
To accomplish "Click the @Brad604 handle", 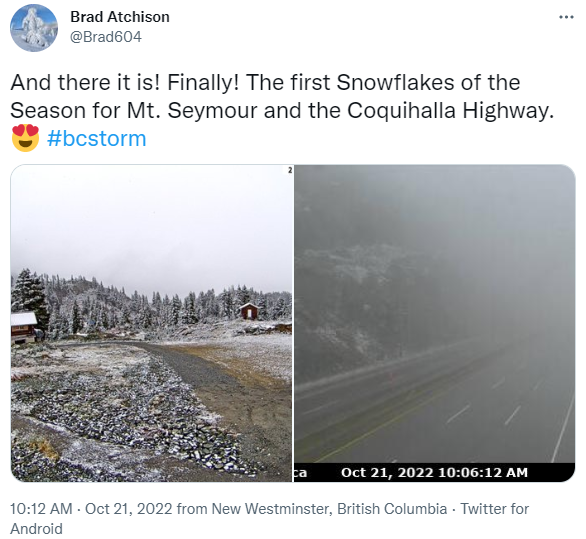I will [106, 37].
